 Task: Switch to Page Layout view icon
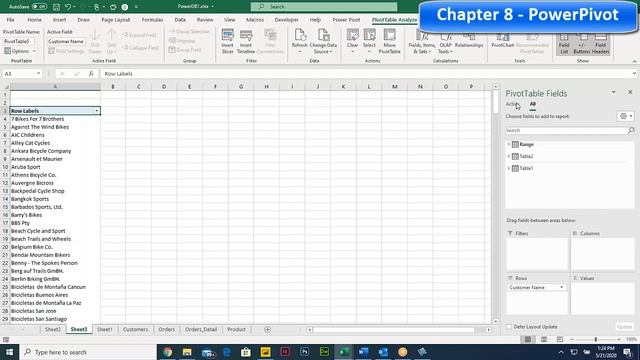click(544, 339)
